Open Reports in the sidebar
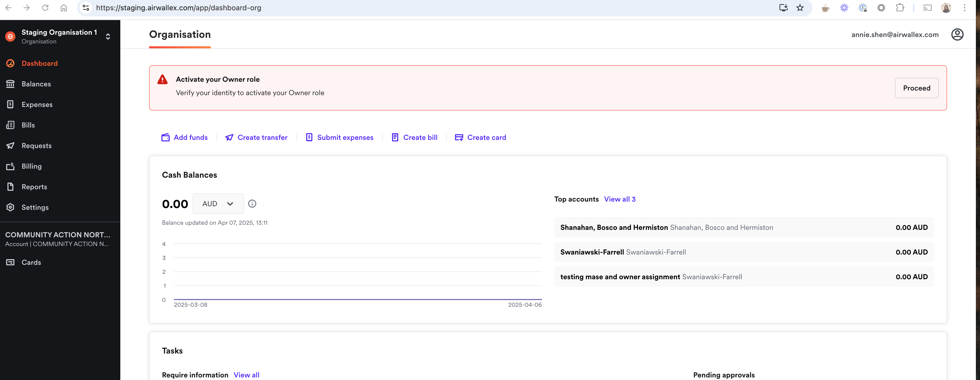This screenshot has height=380, width=980. [34, 187]
